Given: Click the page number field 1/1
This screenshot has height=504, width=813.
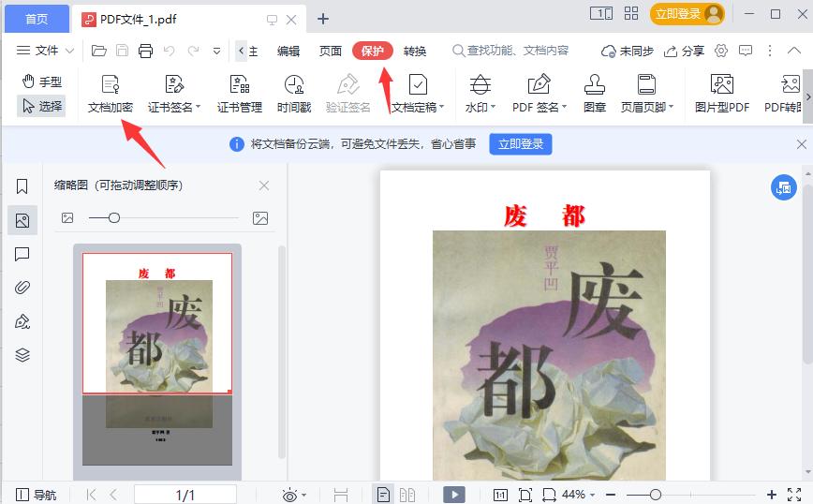Looking at the screenshot, I should click(185, 495).
